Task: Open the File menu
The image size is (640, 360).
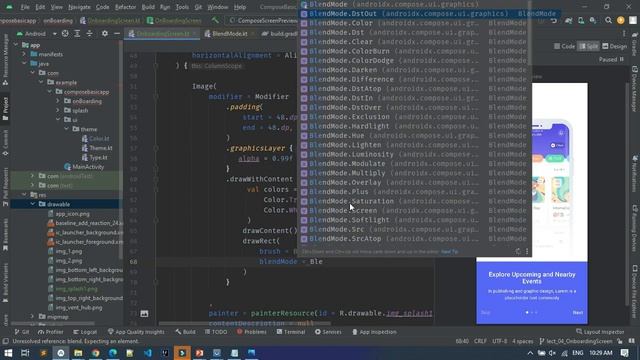Action: [25, 7]
